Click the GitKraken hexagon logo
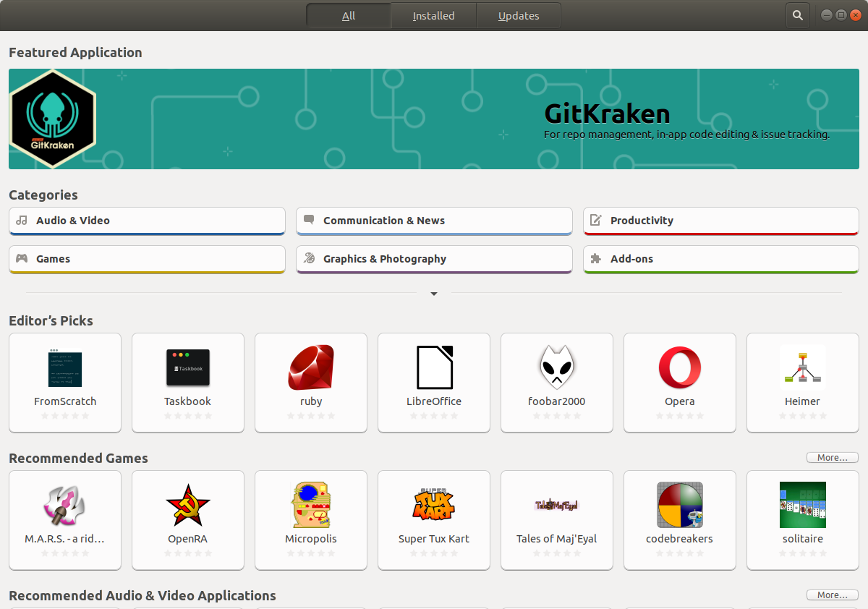The image size is (868, 609). (53, 119)
